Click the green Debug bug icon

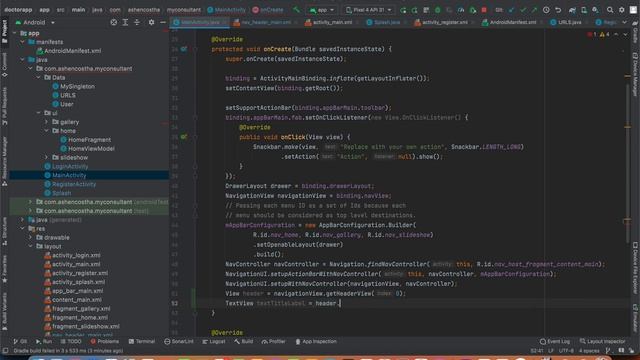click(x=438, y=10)
